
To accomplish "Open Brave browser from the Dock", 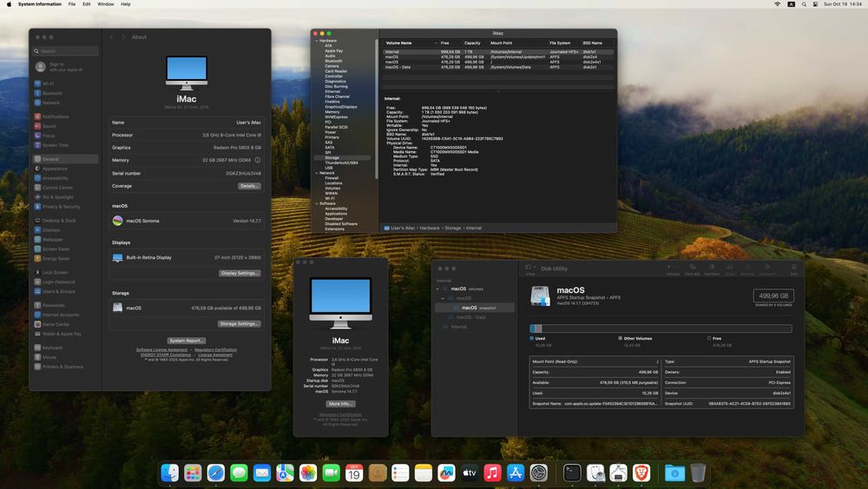I will 641,472.
